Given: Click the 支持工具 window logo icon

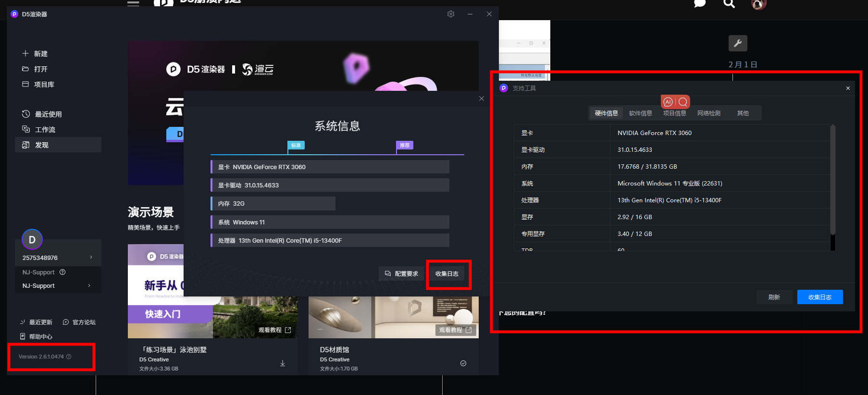Looking at the screenshot, I should (x=504, y=88).
